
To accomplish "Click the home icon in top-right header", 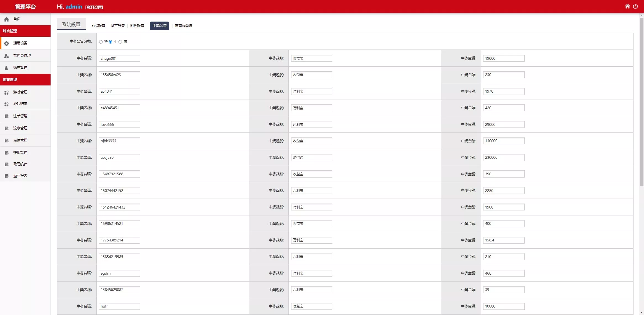I will 627,6.
